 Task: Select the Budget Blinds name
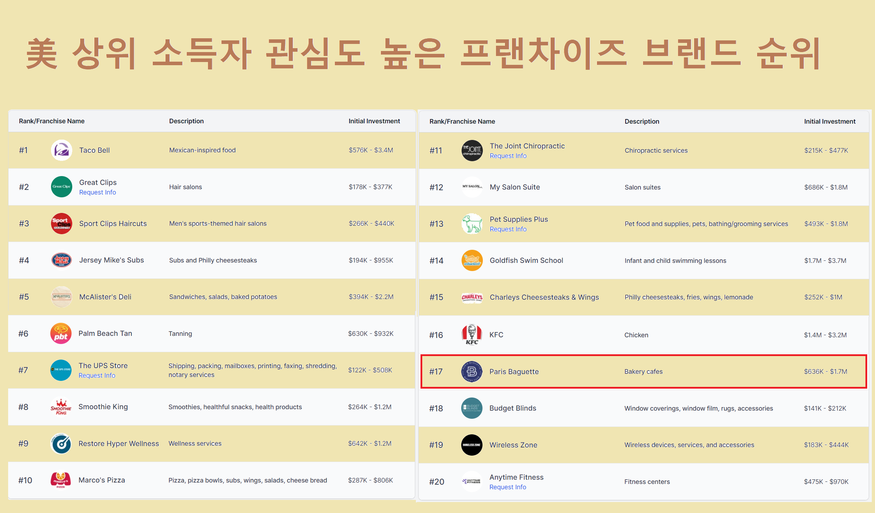pos(513,408)
